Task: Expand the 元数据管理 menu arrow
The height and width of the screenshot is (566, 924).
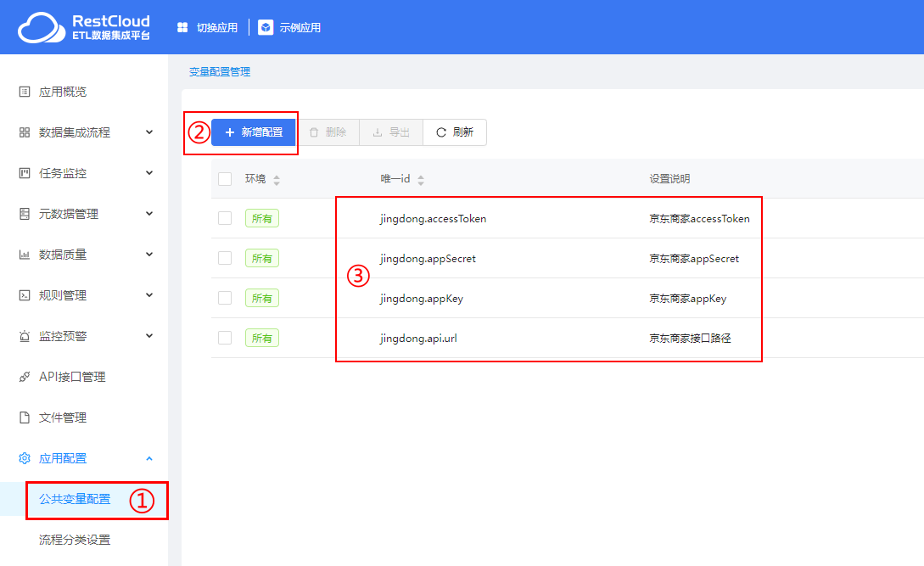Action: pyautogui.click(x=149, y=214)
